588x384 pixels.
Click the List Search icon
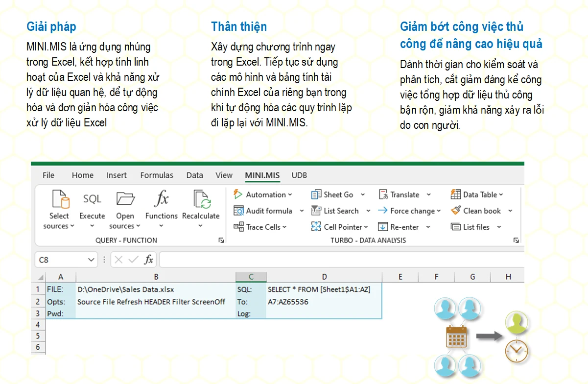[316, 211]
